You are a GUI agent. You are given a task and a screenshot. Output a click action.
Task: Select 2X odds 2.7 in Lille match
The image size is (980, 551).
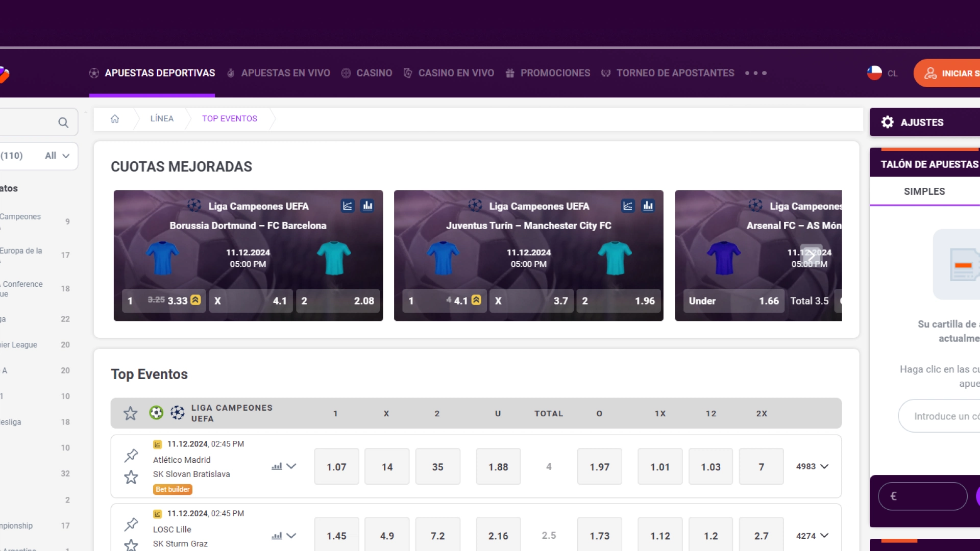tap(761, 535)
